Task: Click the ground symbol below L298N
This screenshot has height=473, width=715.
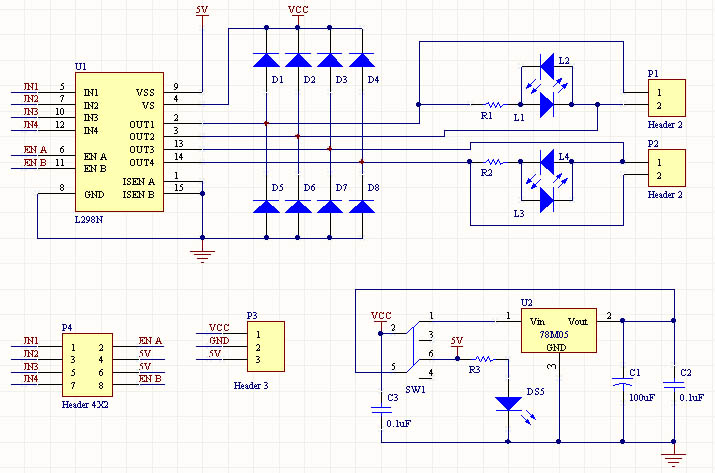Action: [203, 254]
